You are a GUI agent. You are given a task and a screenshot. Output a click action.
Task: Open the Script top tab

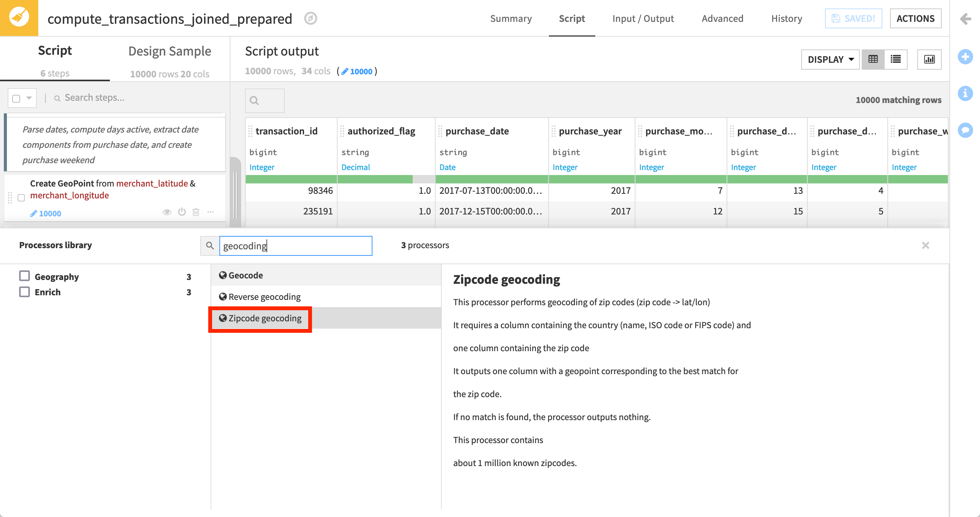[x=572, y=18]
